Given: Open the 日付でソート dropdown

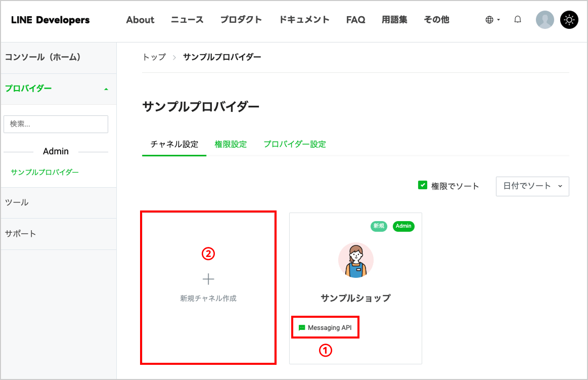Looking at the screenshot, I should click(532, 186).
